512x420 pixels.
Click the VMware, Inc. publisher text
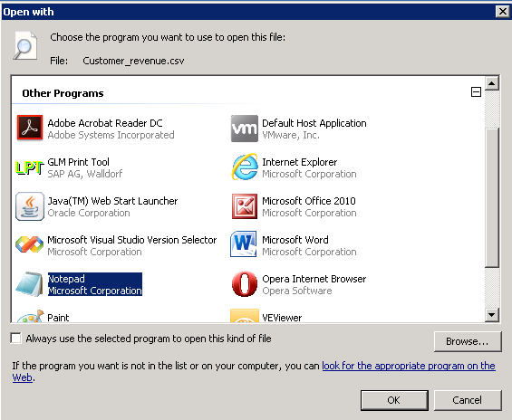[x=291, y=135]
